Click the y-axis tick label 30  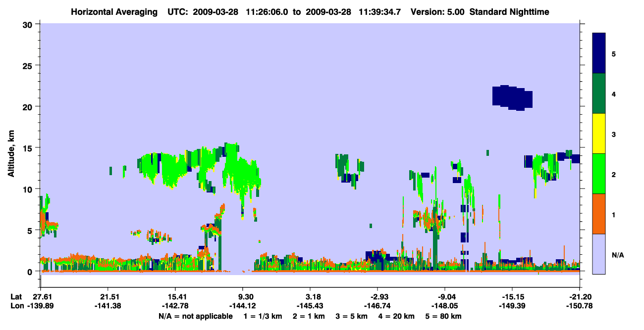[29, 24]
